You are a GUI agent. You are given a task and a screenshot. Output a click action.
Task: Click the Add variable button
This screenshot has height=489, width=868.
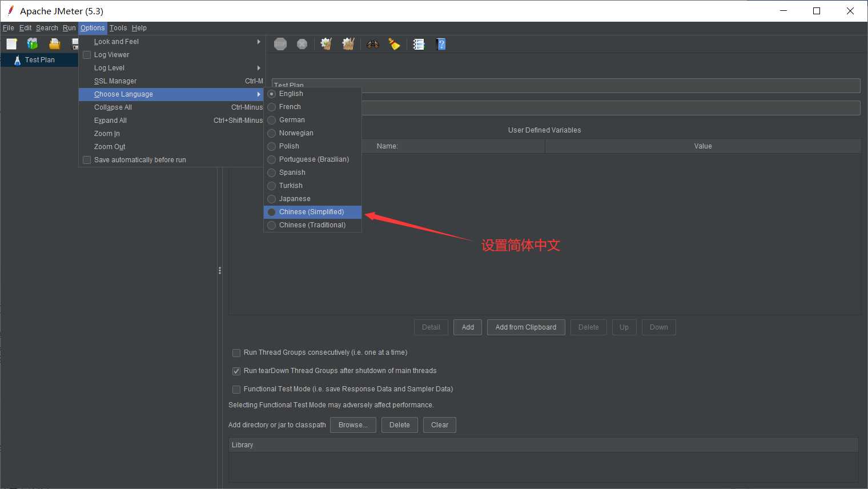pos(468,327)
